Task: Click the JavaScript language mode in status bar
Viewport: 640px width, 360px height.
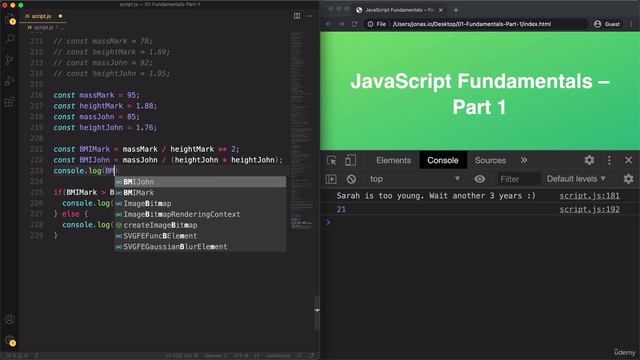Action: pos(278,356)
